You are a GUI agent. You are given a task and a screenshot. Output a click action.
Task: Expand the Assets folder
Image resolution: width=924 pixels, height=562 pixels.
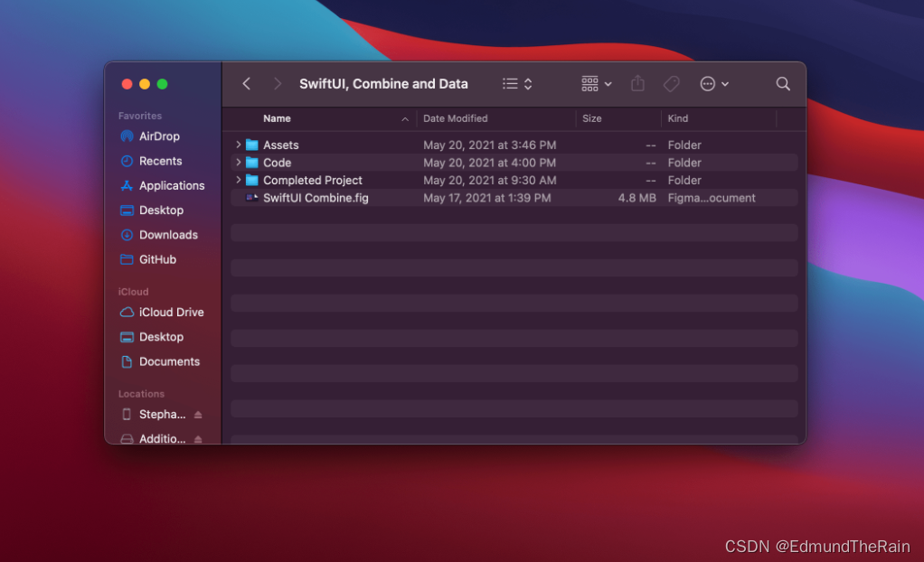pos(238,145)
